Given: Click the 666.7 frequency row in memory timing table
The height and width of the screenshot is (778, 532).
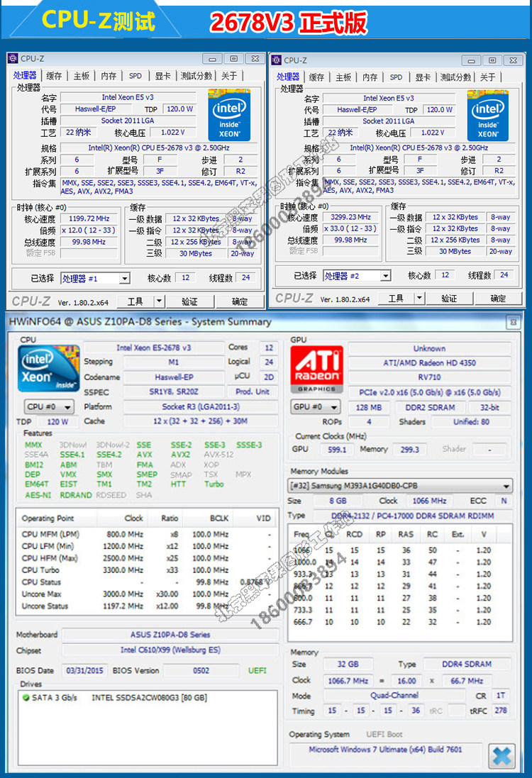Looking at the screenshot, I should tap(400, 622).
